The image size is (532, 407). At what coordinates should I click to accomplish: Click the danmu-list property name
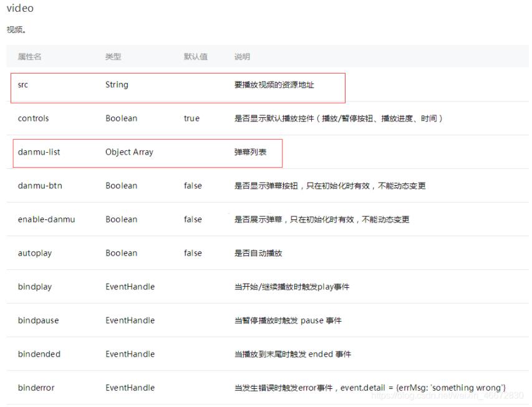point(39,152)
